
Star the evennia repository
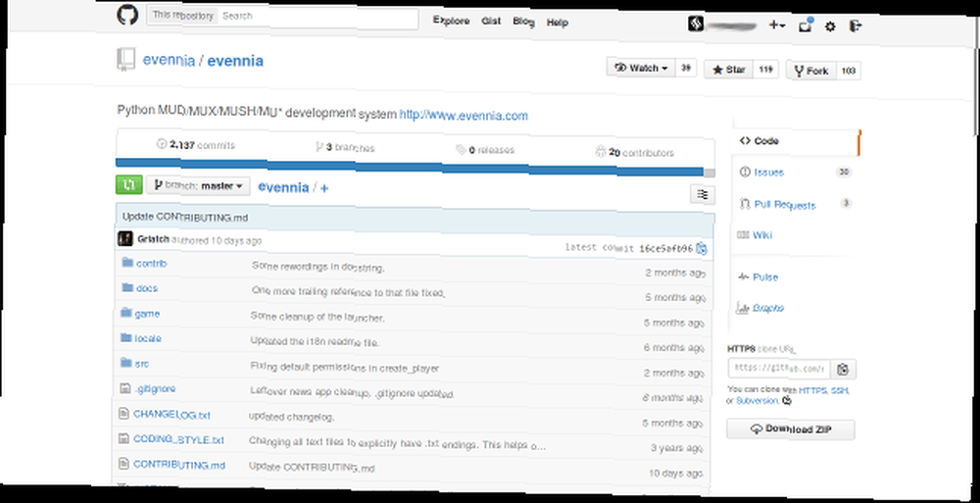click(729, 70)
